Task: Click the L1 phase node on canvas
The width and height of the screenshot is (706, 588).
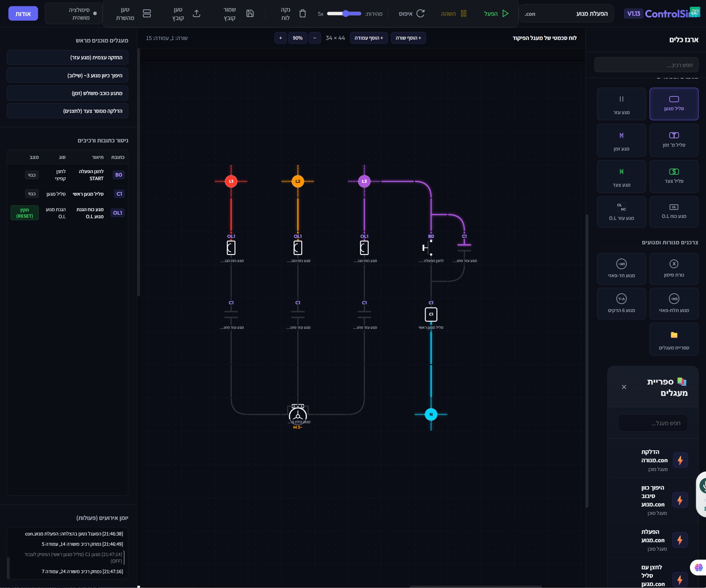Action: pos(231,181)
